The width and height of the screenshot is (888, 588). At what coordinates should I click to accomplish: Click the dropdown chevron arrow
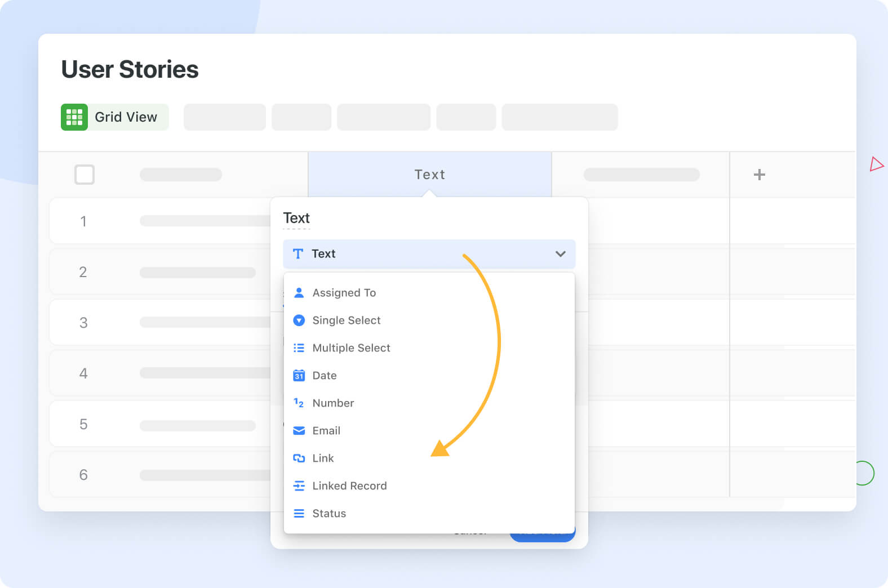(560, 254)
